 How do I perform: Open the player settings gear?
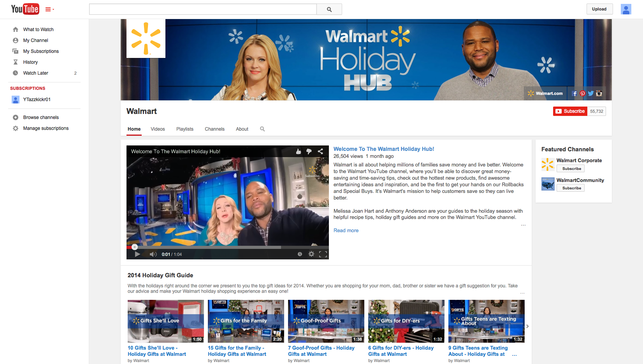pyautogui.click(x=311, y=254)
